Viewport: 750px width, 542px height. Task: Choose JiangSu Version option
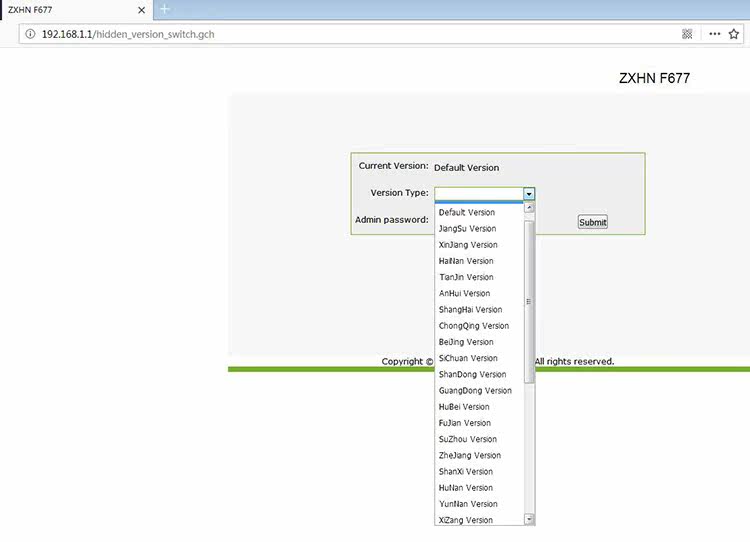[x=479, y=229]
